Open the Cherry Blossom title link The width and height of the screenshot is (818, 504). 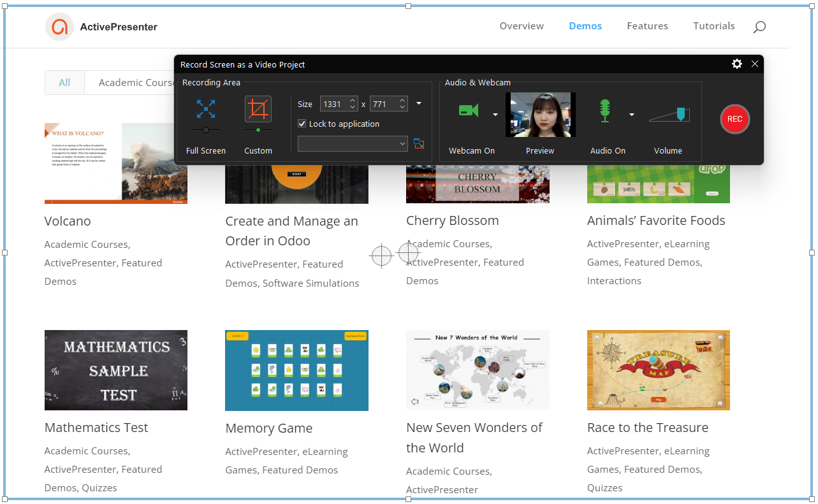point(453,220)
